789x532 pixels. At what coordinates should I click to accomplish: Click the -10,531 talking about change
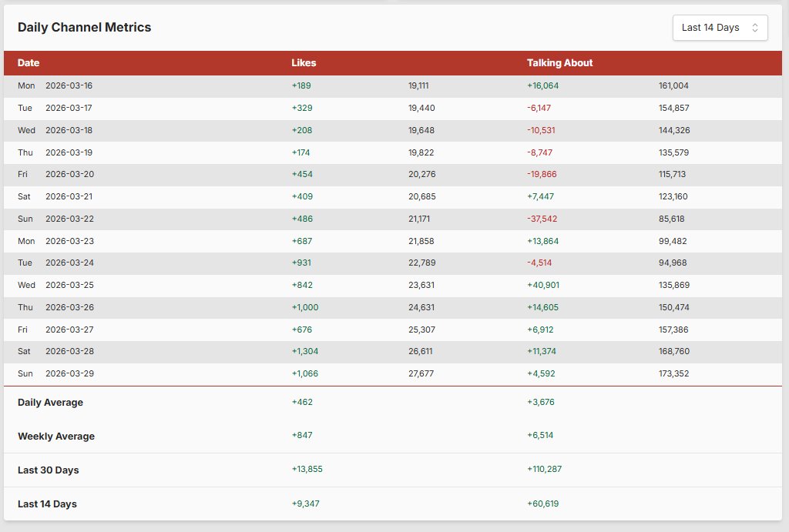point(541,130)
